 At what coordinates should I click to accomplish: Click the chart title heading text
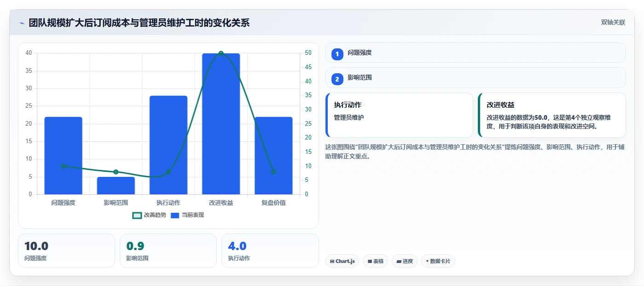pos(139,23)
